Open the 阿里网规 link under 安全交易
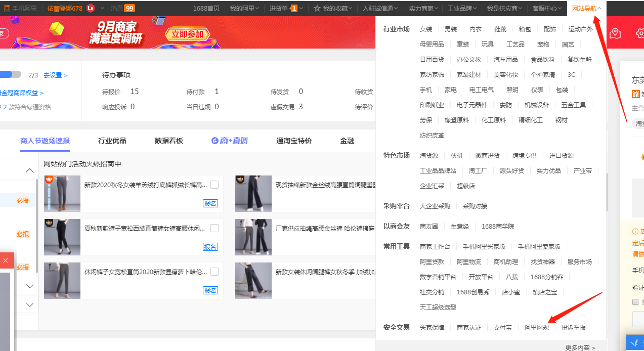644x351 pixels. (536, 327)
